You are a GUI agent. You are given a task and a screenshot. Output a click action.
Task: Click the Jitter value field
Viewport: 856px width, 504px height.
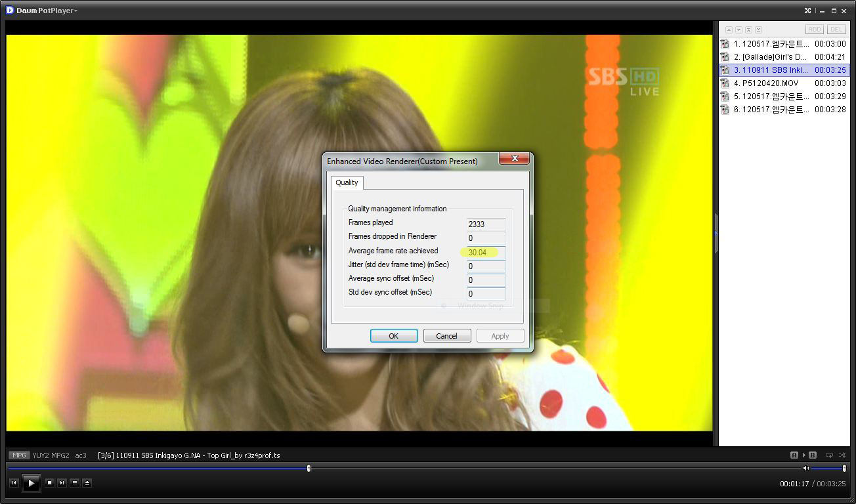pos(486,266)
